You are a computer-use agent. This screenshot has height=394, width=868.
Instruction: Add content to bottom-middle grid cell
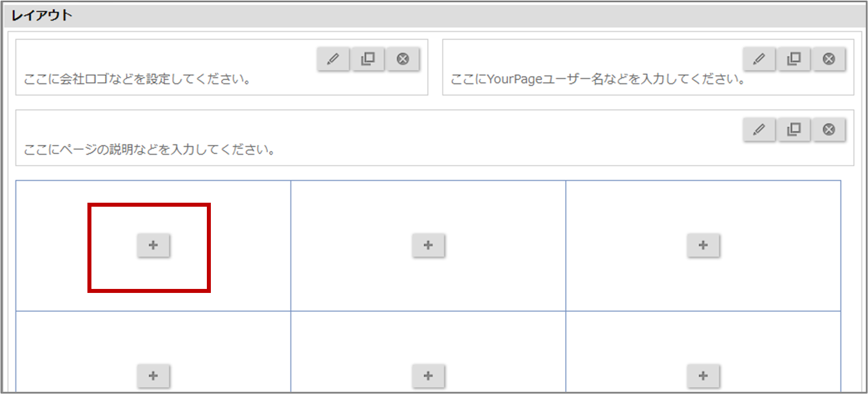(x=429, y=375)
